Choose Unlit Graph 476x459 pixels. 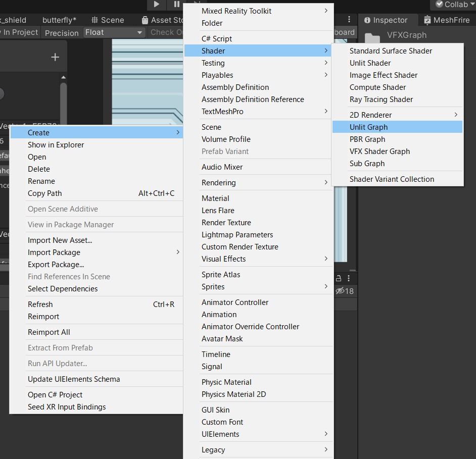397,127
